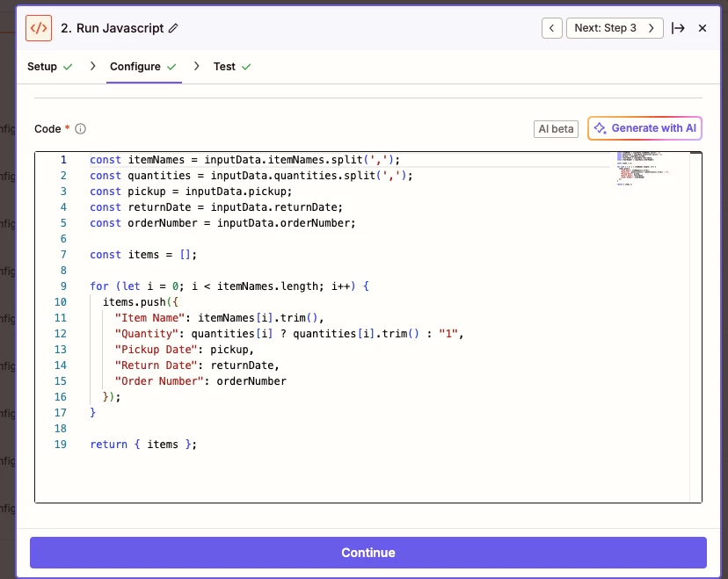Image resolution: width=728 pixels, height=579 pixels.
Task: Click the "Return Date" property line
Action: pos(197,365)
